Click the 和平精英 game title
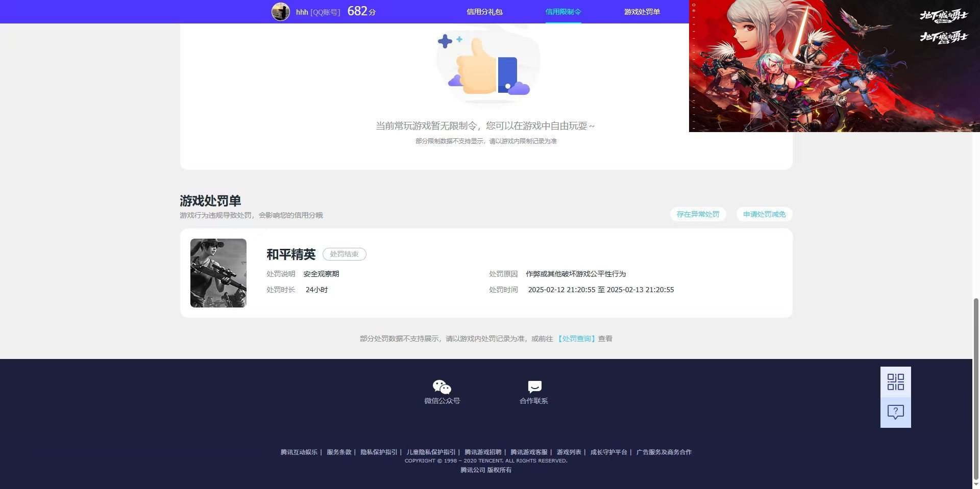This screenshot has height=489, width=980. click(x=291, y=254)
